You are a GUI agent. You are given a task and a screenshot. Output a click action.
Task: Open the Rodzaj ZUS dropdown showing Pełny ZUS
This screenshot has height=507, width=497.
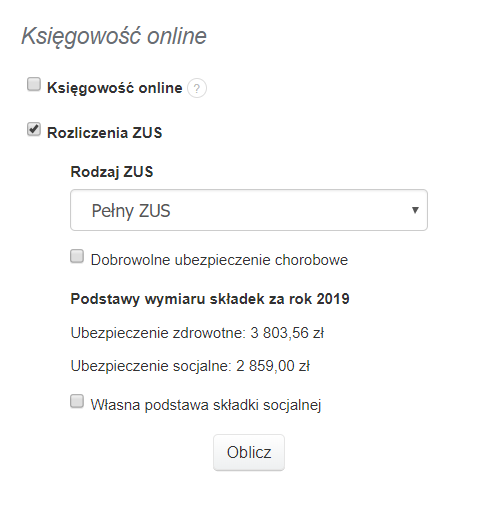pos(249,210)
